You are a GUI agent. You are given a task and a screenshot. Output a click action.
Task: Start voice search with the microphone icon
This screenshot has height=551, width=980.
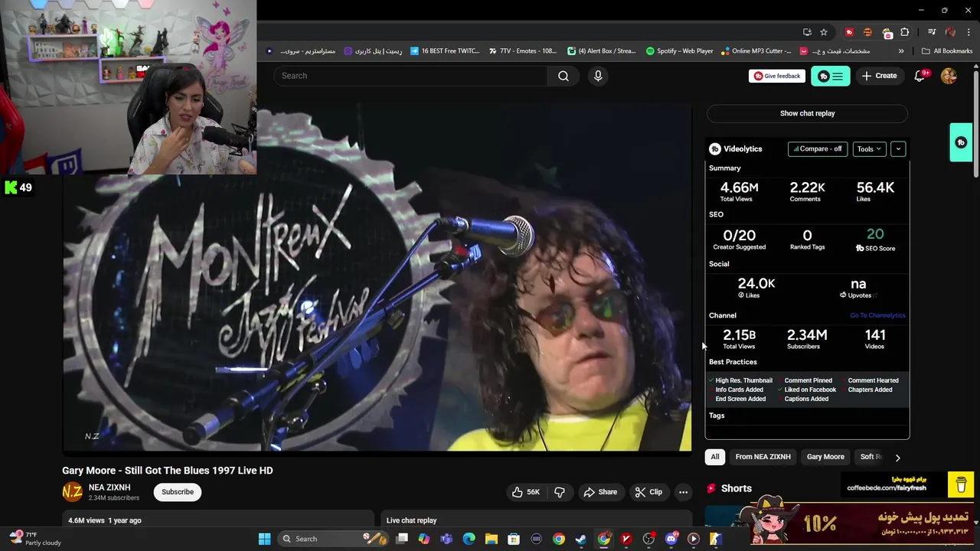click(598, 76)
